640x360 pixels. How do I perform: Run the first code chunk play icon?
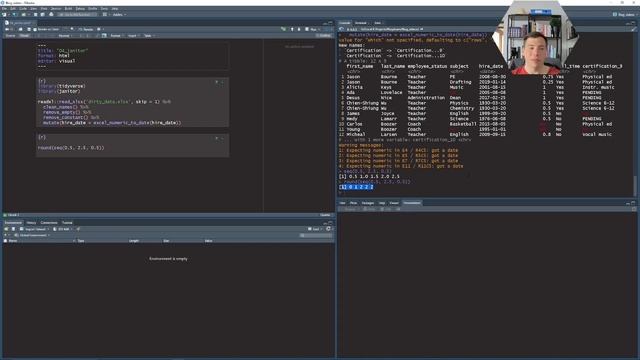222,82
